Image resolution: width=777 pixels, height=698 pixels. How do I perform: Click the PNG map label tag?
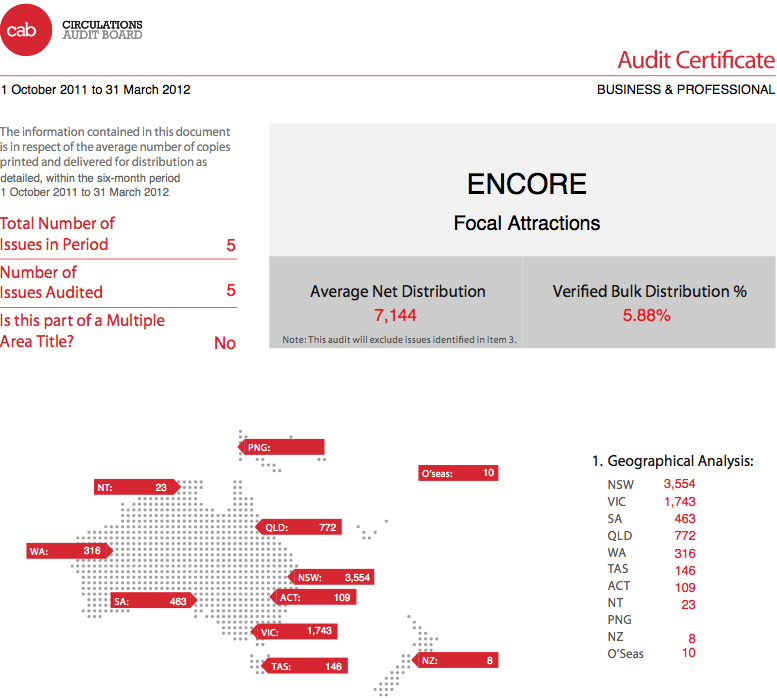(x=281, y=448)
